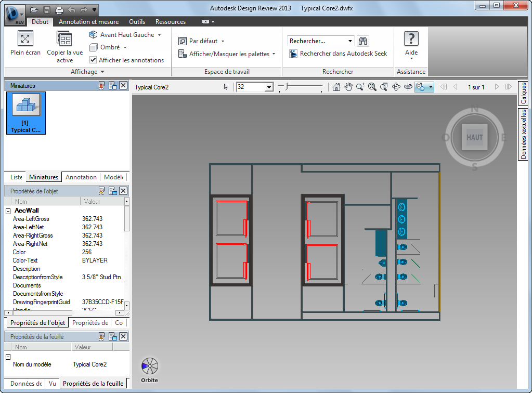This screenshot has height=393, width=532.
Task: Select the Zoom rectangle tool
Action: tap(384, 87)
